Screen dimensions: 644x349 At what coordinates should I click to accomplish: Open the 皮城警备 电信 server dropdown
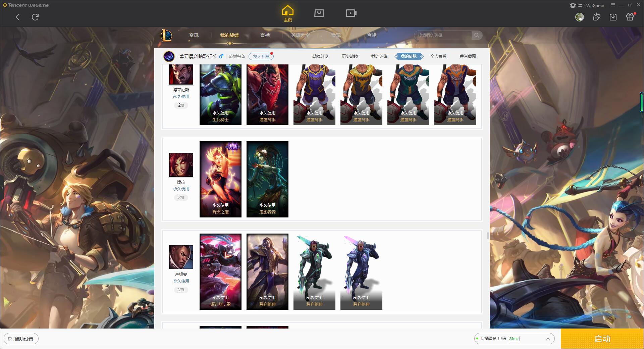tap(514, 339)
